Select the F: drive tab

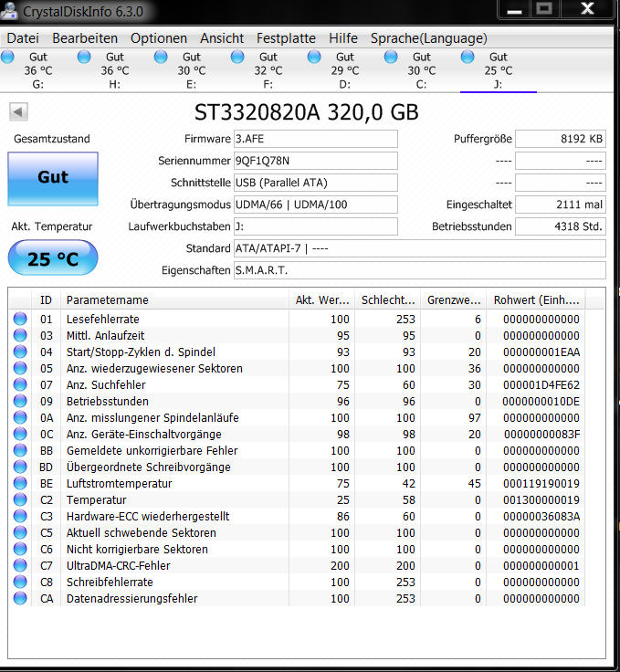268,70
